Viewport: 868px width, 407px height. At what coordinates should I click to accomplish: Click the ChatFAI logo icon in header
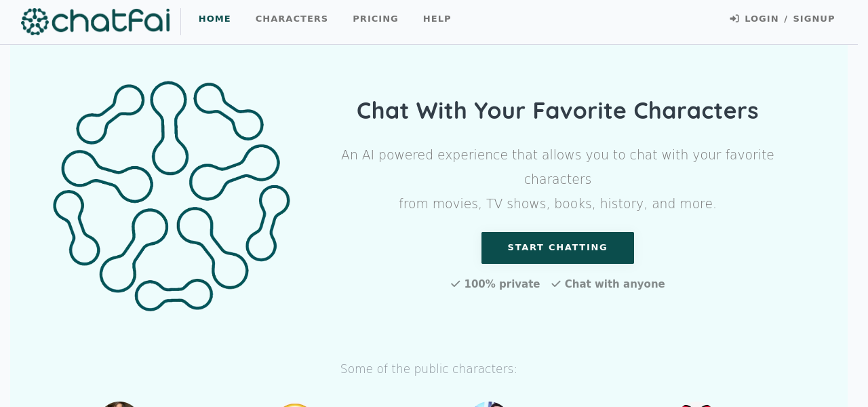35,21
